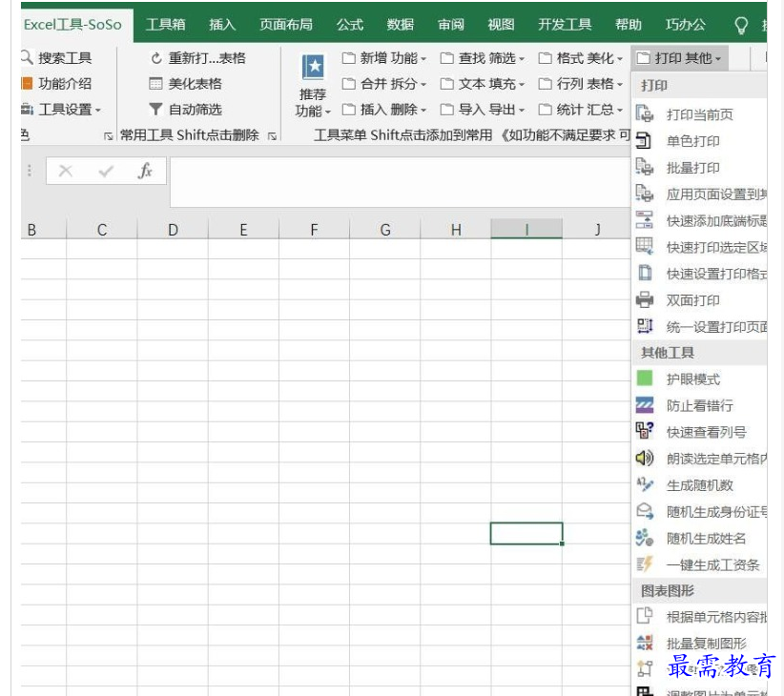Click the 打印当前页 printer icon
This screenshot has height=696, width=784.
[x=645, y=114]
